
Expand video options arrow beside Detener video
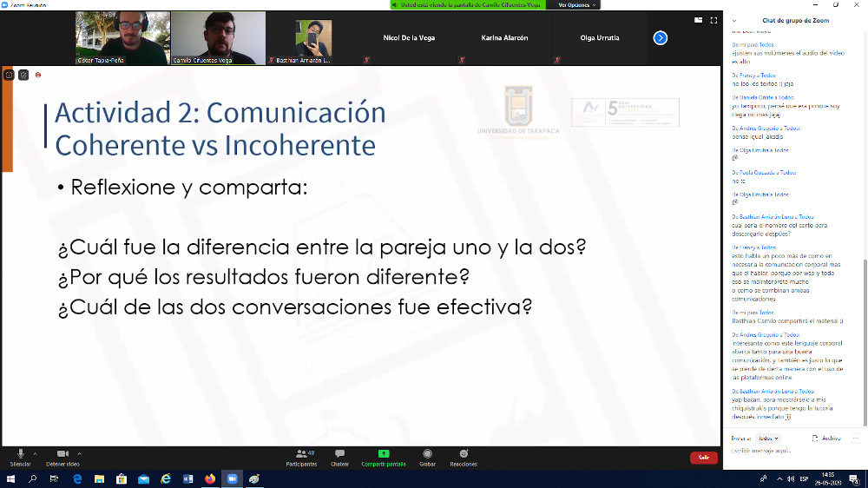[x=80, y=453]
